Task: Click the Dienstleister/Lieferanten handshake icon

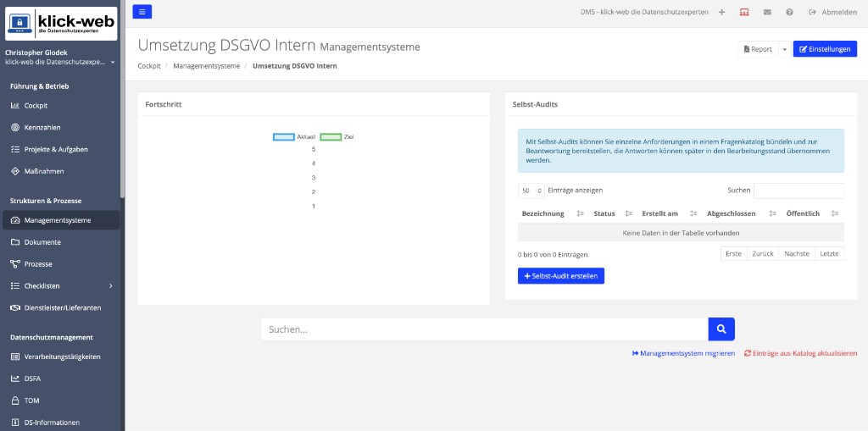Action: (x=15, y=307)
